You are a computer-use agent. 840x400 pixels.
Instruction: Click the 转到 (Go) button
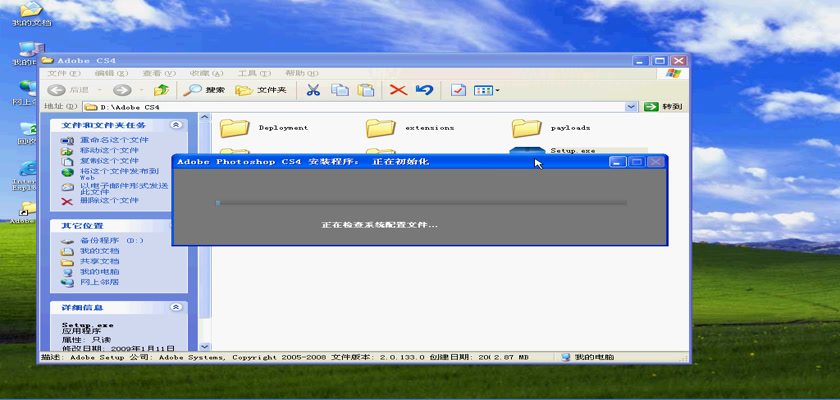click(664, 107)
